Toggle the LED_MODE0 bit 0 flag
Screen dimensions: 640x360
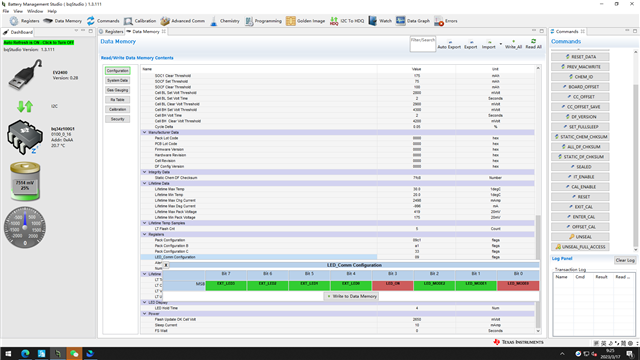[518, 285]
